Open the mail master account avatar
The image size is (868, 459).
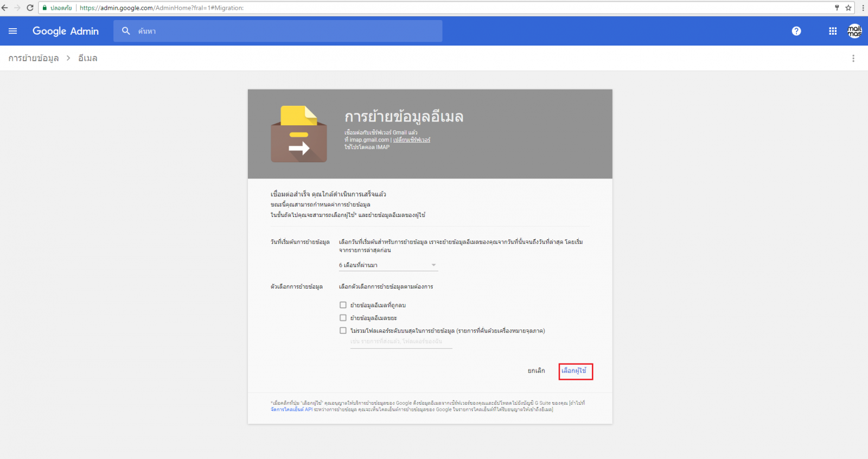point(854,31)
